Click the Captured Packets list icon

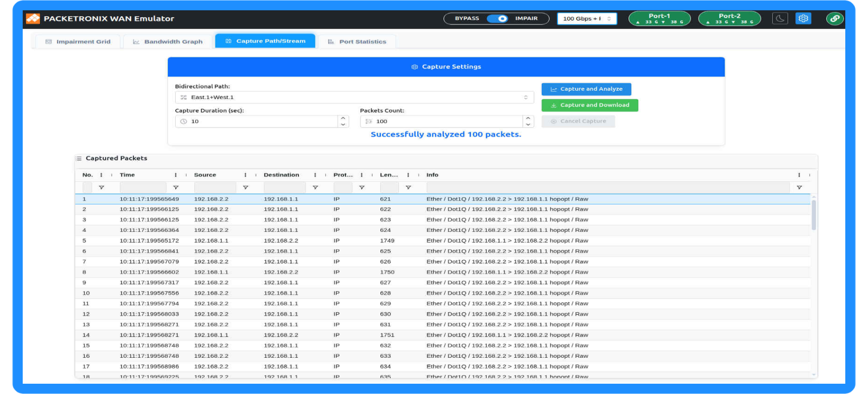tap(79, 158)
